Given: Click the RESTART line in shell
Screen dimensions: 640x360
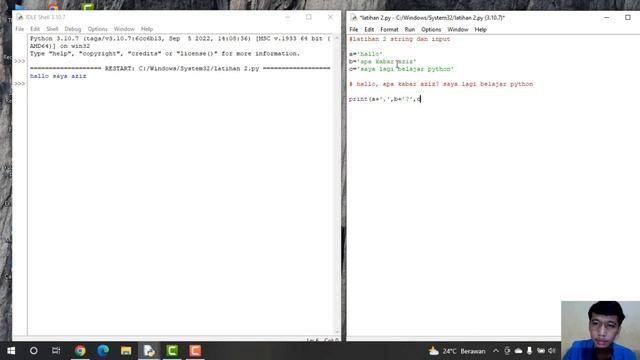Looking at the screenshot, I should tap(180, 69).
